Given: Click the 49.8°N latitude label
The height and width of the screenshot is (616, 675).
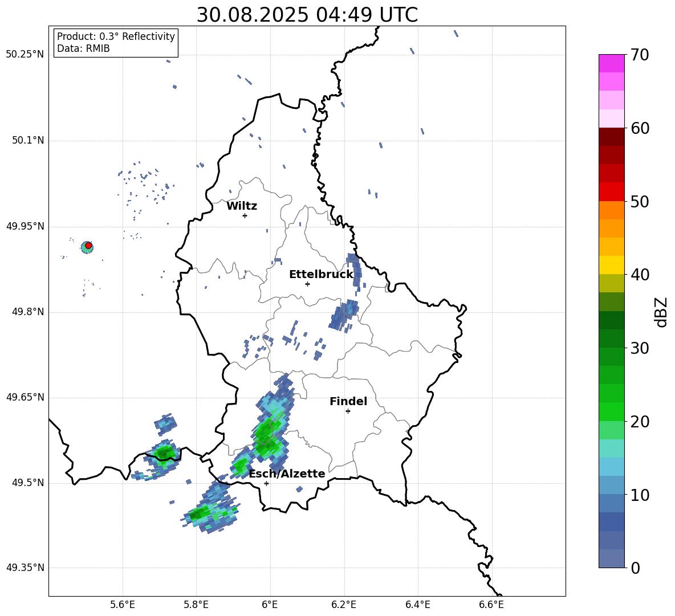Looking at the screenshot, I should coord(28,312).
